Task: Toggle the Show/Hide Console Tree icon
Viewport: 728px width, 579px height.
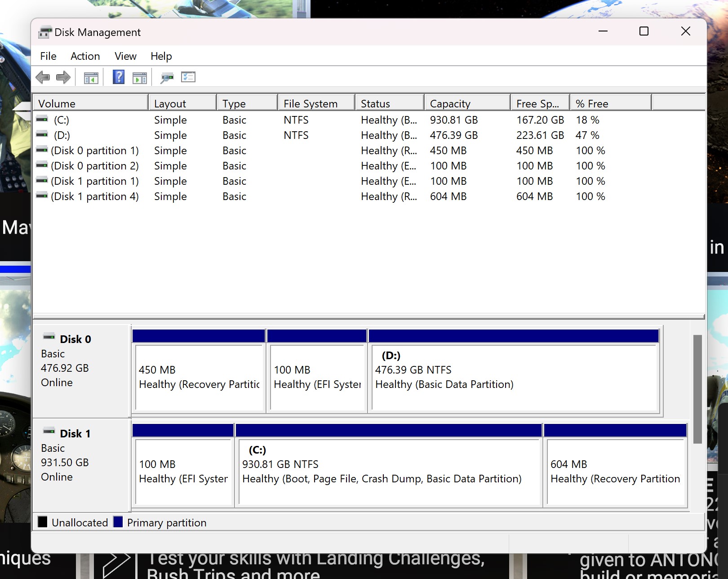Action: 91,77
